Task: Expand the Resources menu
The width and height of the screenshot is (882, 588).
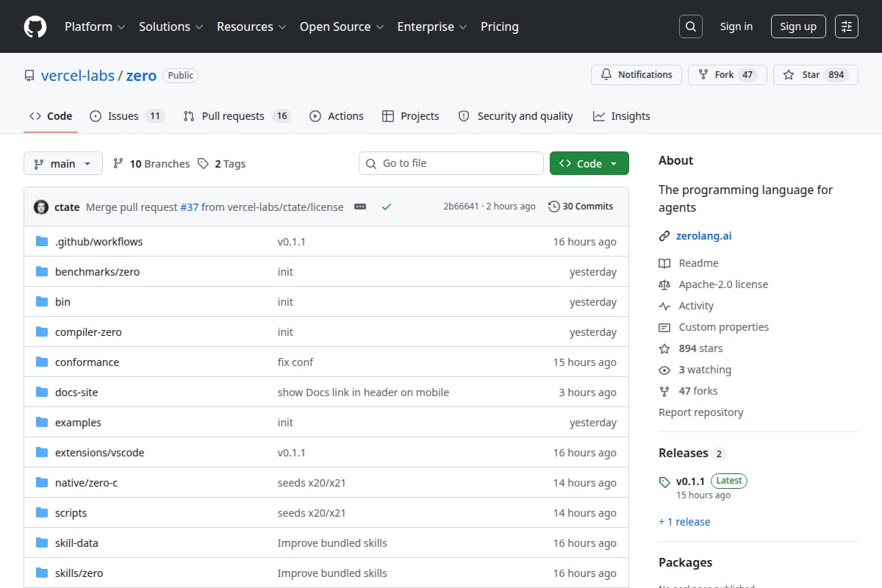Action: [251, 26]
